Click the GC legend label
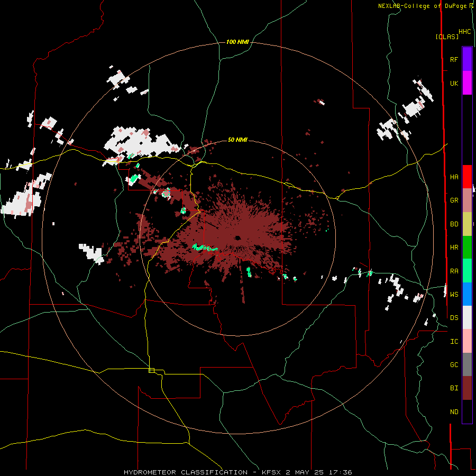This screenshot has width=476, height=476. (x=454, y=364)
